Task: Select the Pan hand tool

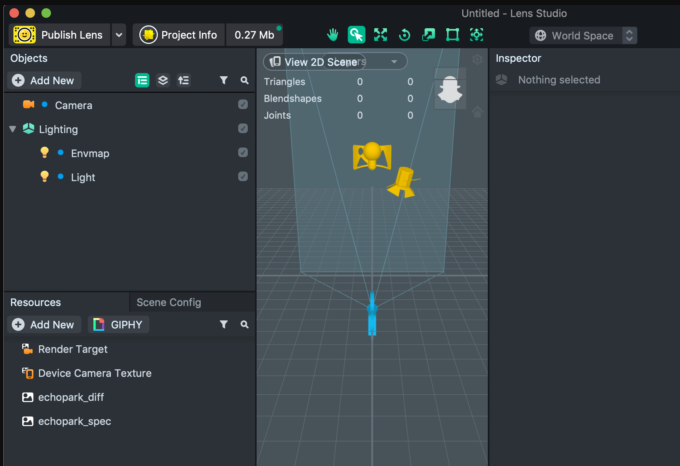Action: 333,35
